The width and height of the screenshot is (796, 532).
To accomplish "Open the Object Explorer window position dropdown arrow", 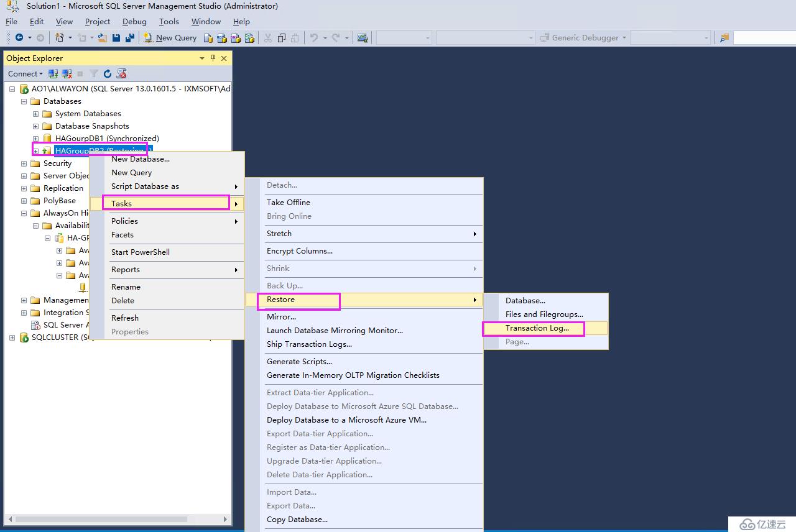I will point(202,58).
